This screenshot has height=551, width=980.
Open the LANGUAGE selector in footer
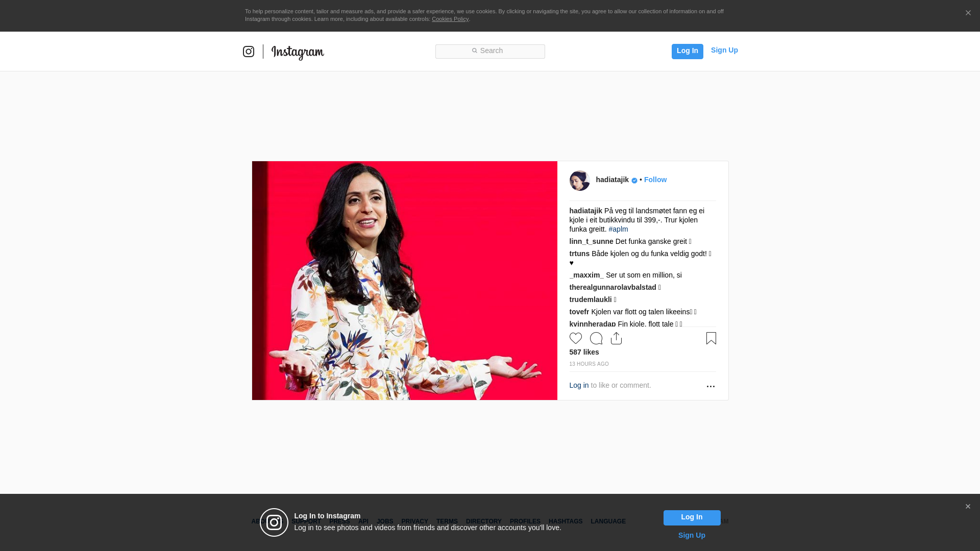point(608,521)
